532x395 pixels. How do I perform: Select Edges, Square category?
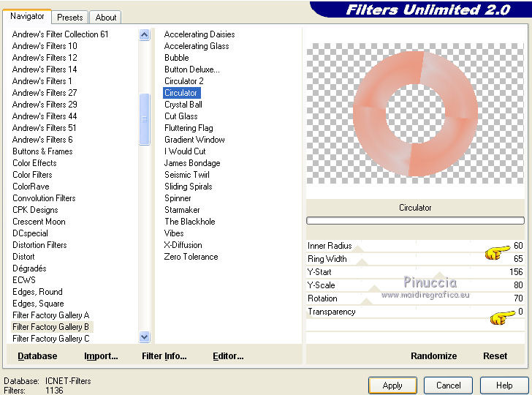(x=38, y=304)
